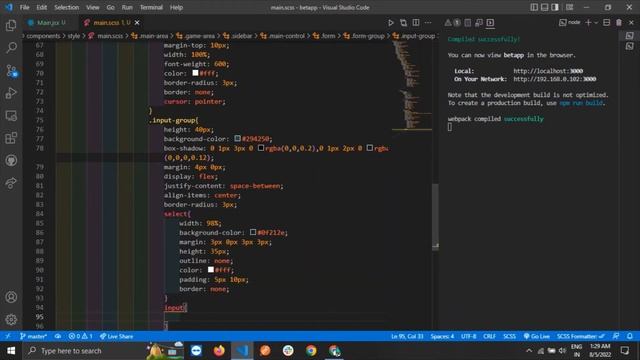
Task: Close the terminal panel
Action: coord(631,23)
